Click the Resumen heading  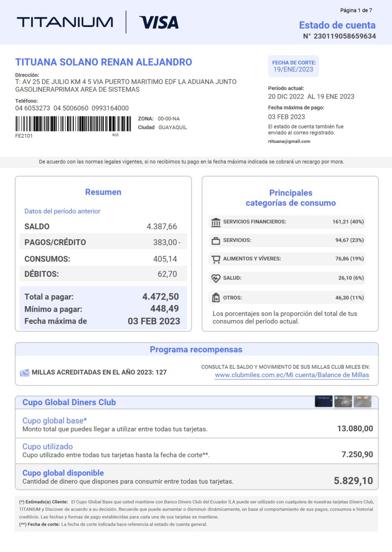[x=103, y=192]
